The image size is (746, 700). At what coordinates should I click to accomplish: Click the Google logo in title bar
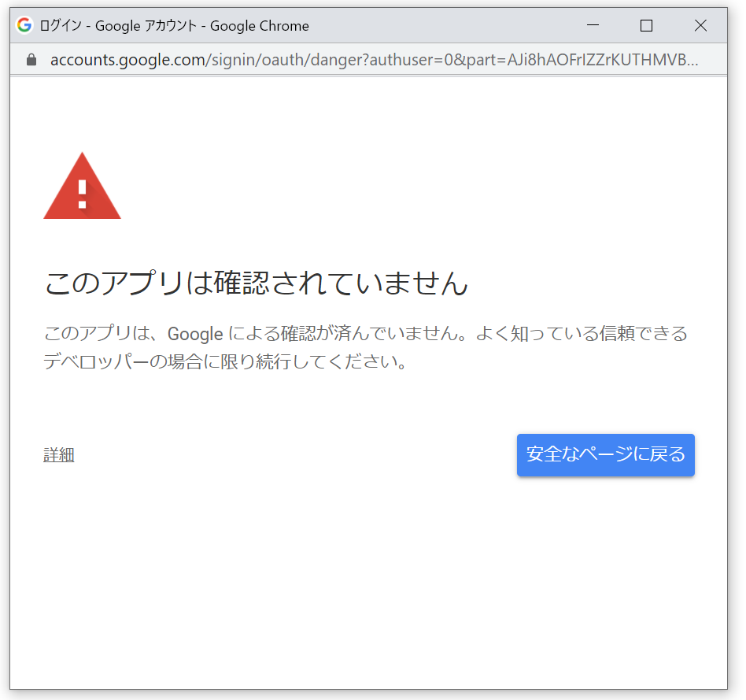pyautogui.click(x=24, y=25)
